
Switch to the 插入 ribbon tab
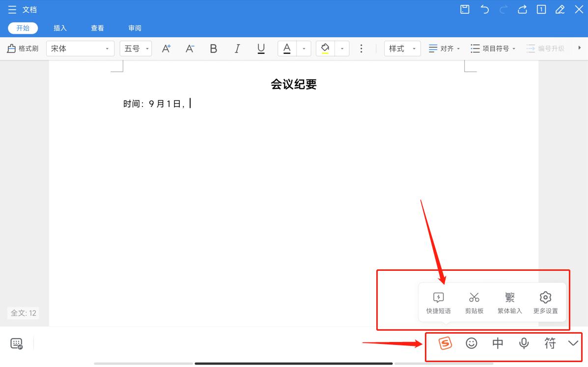(60, 28)
